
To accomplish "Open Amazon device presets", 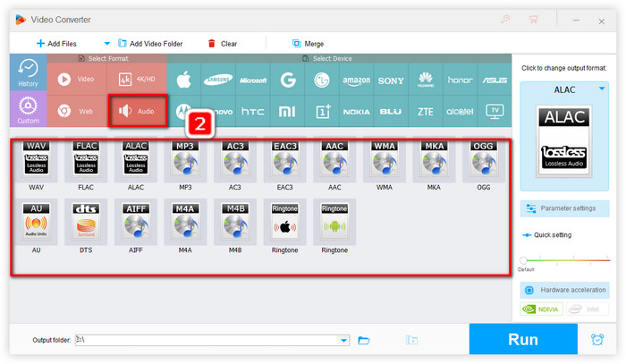I will tap(356, 80).
